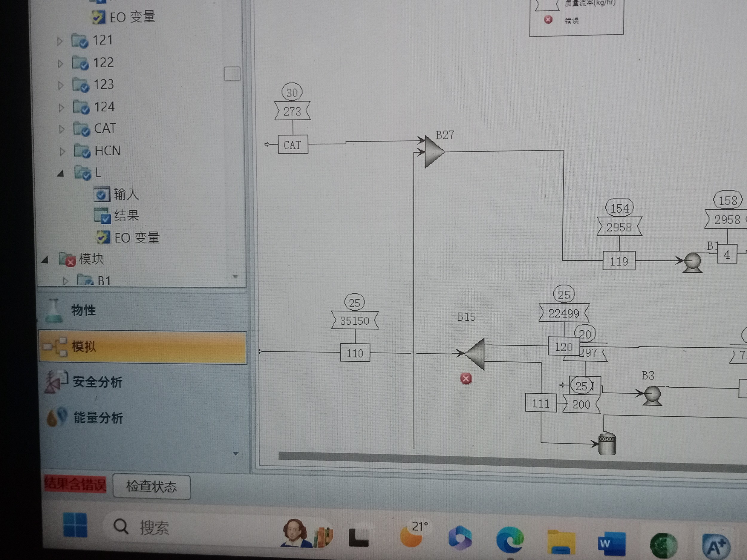Click the 35150 flow rate tag
747x560 pixels.
point(355,320)
